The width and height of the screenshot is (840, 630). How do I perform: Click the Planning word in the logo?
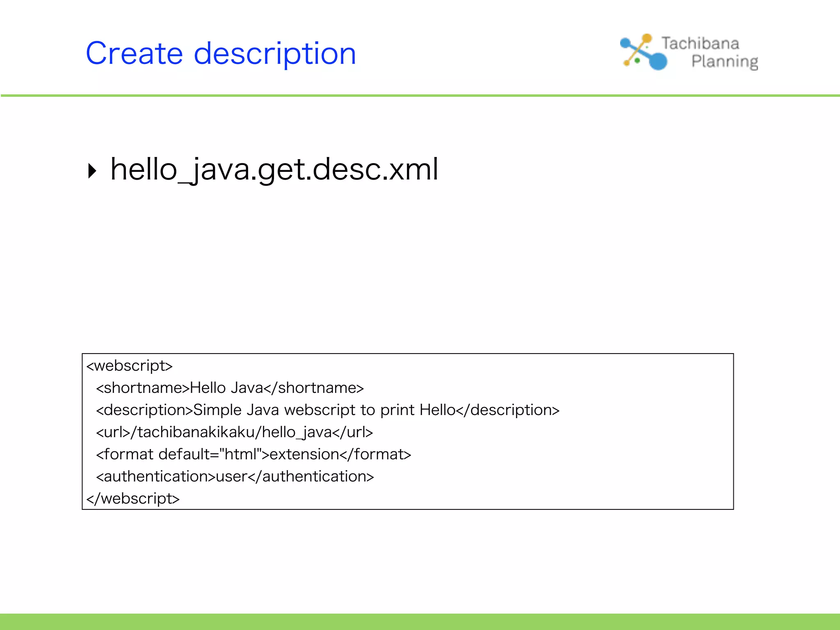(x=724, y=62)
